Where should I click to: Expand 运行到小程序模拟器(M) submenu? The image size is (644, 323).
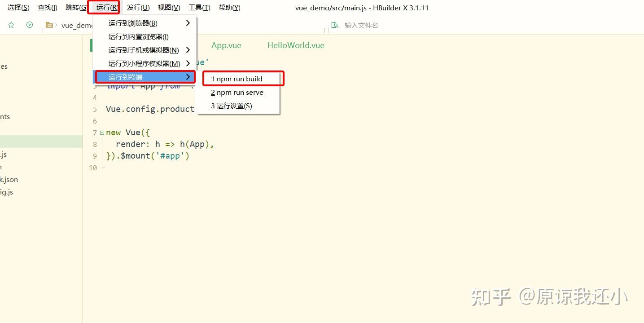pos(145,64)
